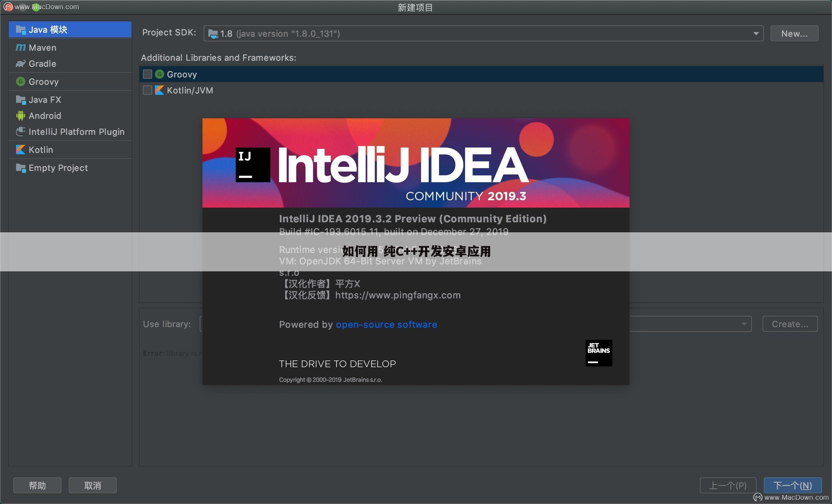This screenshot has width=832, height=504.
Task: Click the Android robot icon
Action: click(x=21, y=116)
